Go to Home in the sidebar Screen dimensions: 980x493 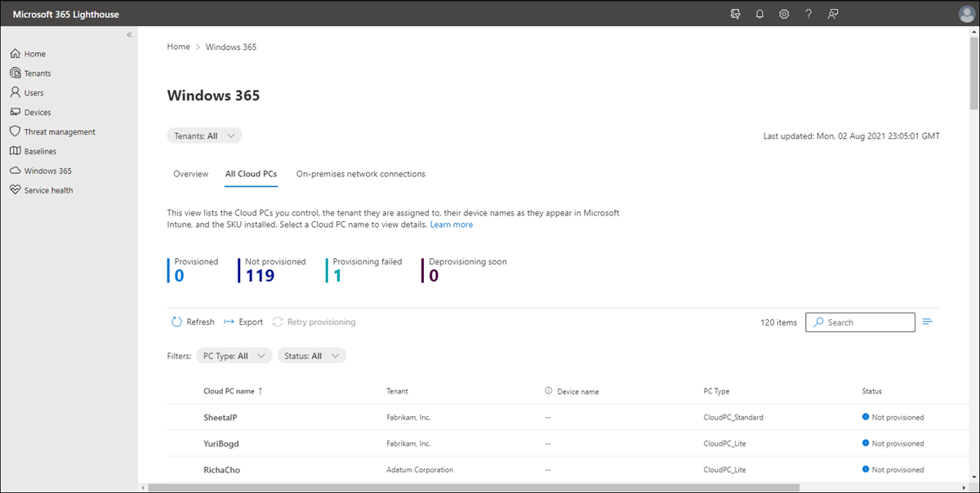[28, 54]
